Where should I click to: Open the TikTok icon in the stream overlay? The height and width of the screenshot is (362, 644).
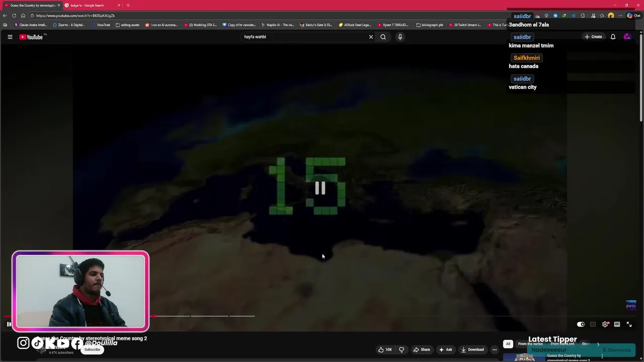[37, 343]
